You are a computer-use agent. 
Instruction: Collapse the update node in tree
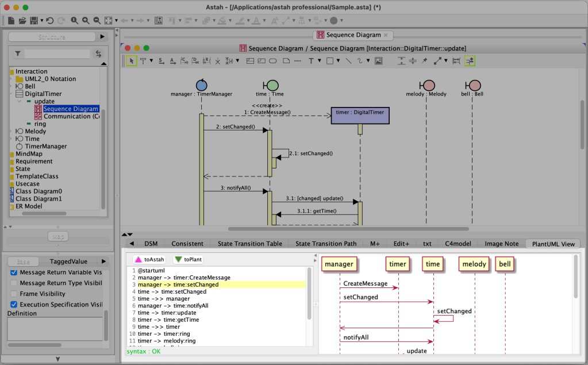(19, 101)
